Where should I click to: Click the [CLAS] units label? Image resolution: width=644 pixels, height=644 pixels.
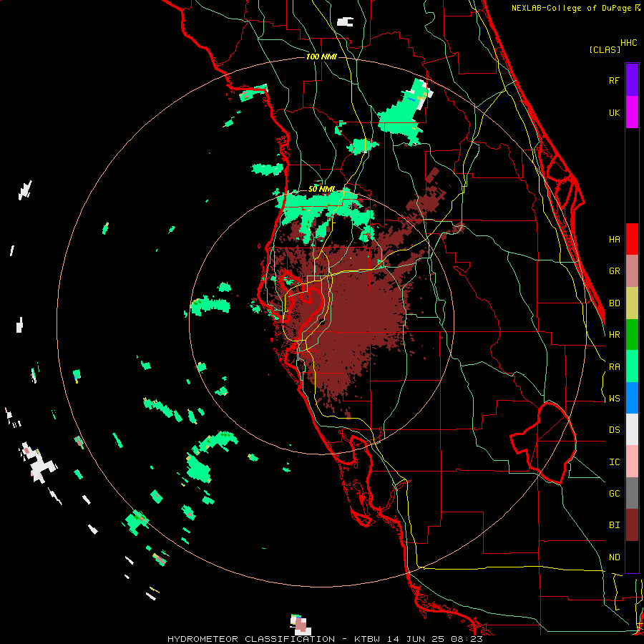pos(605,49)
